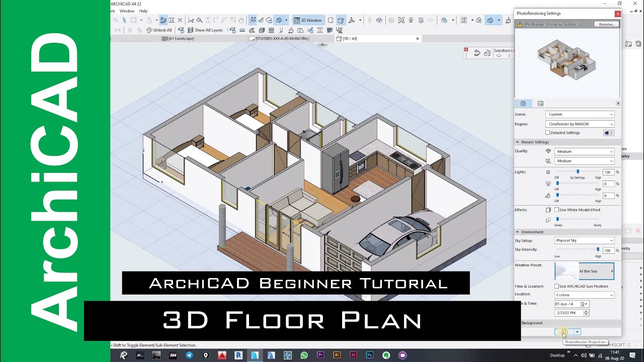The image size is (644, 362).
Task: Open the dropdown arrow beside PhotoRender Projection
Action: (577, 332)
